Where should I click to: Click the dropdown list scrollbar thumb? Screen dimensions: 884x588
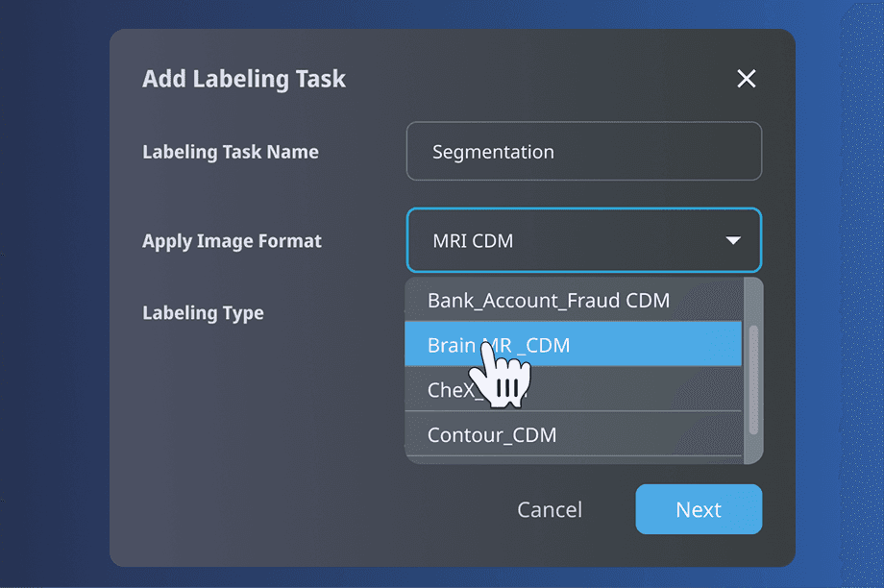(x=753, y=380)
